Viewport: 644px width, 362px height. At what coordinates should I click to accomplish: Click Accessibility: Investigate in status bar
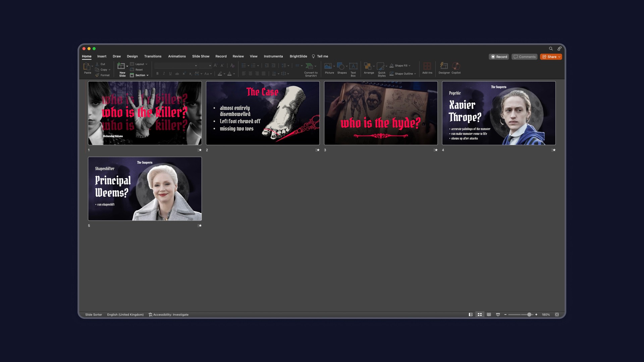click(x=168, y=315)
